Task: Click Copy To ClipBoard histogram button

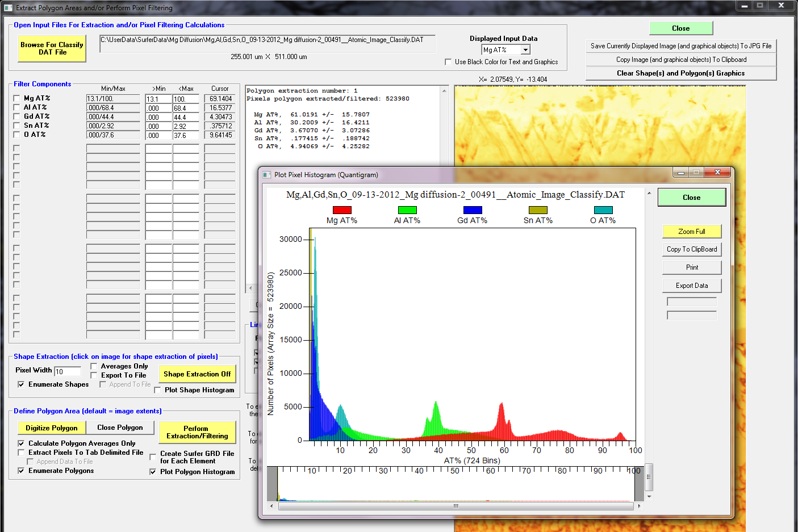Action: tap(691, 249)
